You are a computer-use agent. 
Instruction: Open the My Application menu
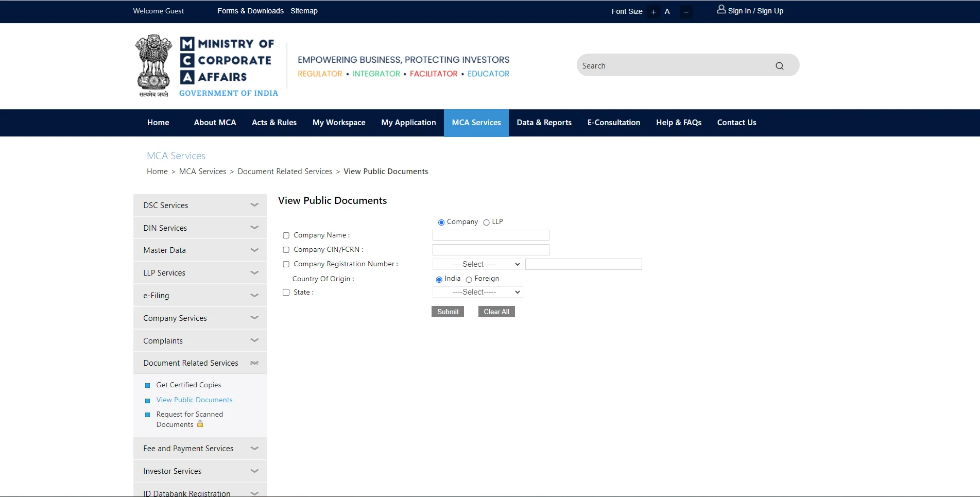click(408, 123)
